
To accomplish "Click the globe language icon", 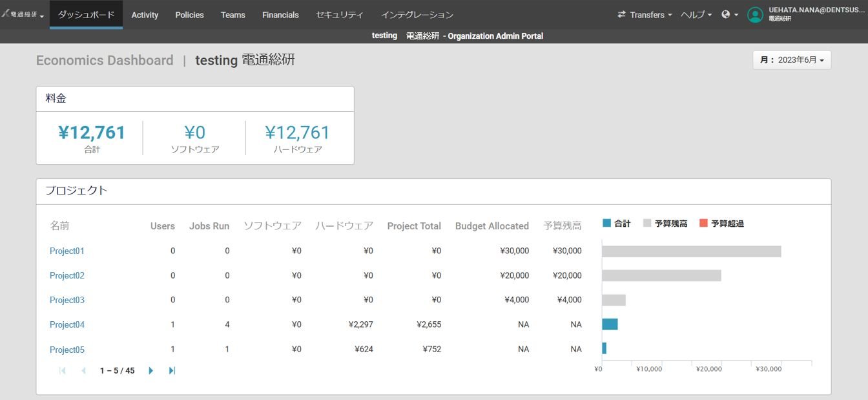I will pos(726,14).
